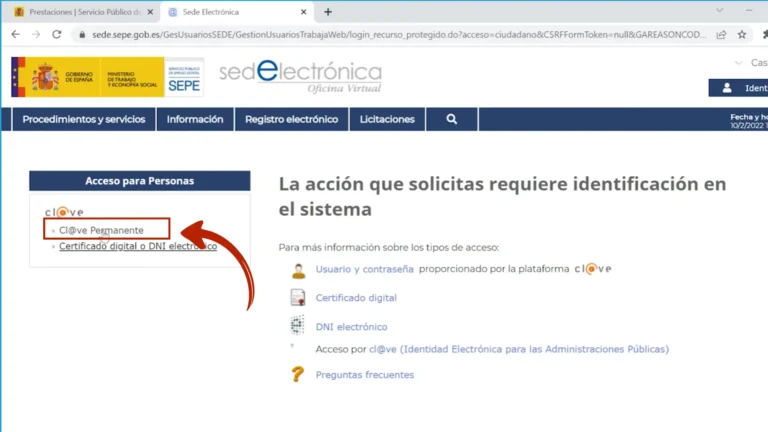Click the certificate document icon
The width and height of the screenshot is (768, 432).
(298, 297)
